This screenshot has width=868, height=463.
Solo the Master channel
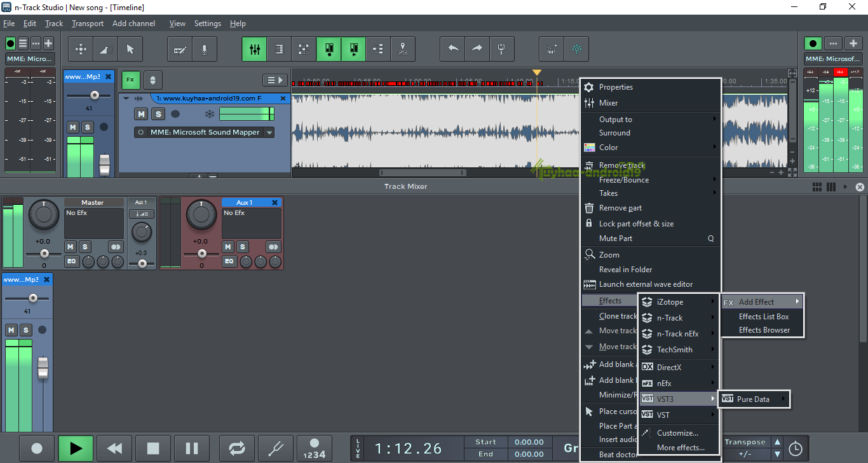(x=85, y=247)
